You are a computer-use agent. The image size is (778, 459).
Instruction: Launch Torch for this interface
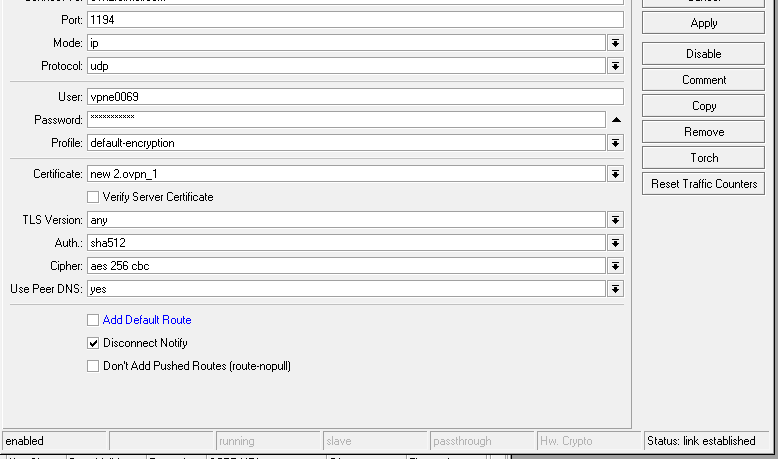(703, 158)
